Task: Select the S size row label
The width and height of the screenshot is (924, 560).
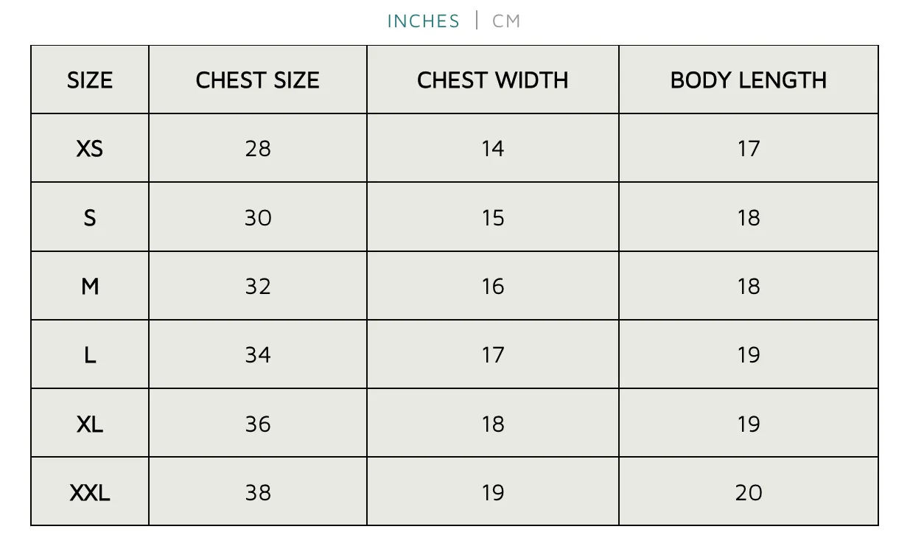Action: (x=90, y=217)
